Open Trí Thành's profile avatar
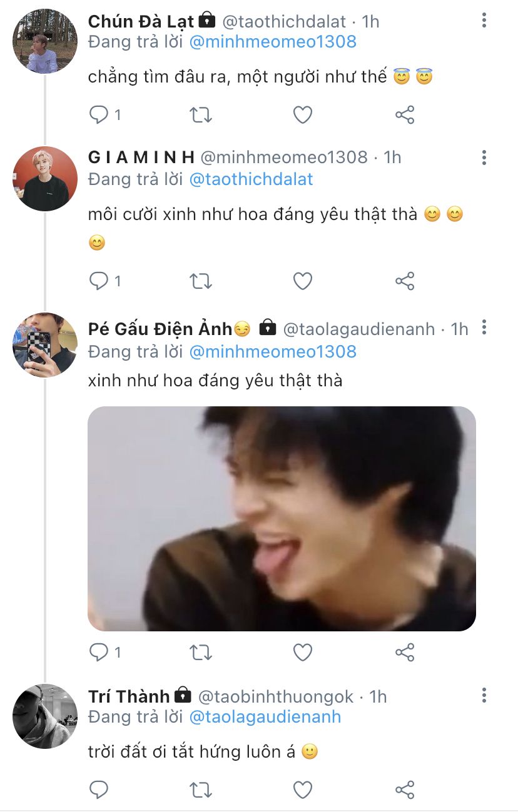Screen dimensions: 518x812 (x=45, y=716)
